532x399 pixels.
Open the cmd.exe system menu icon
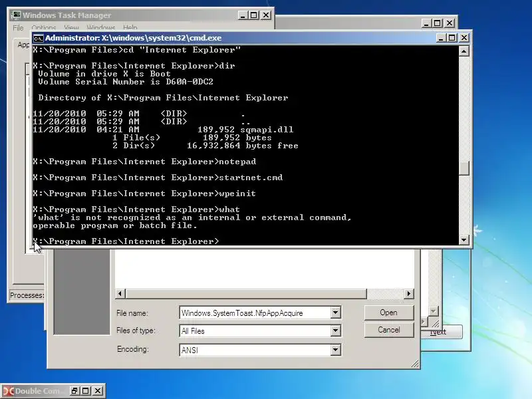[x=38, y=38]
